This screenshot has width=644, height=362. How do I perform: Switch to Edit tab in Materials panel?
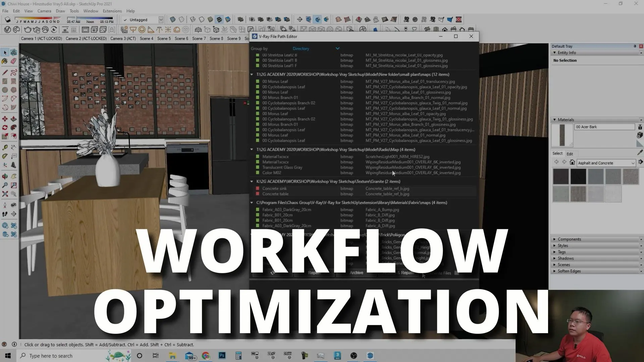pos(570,154)
